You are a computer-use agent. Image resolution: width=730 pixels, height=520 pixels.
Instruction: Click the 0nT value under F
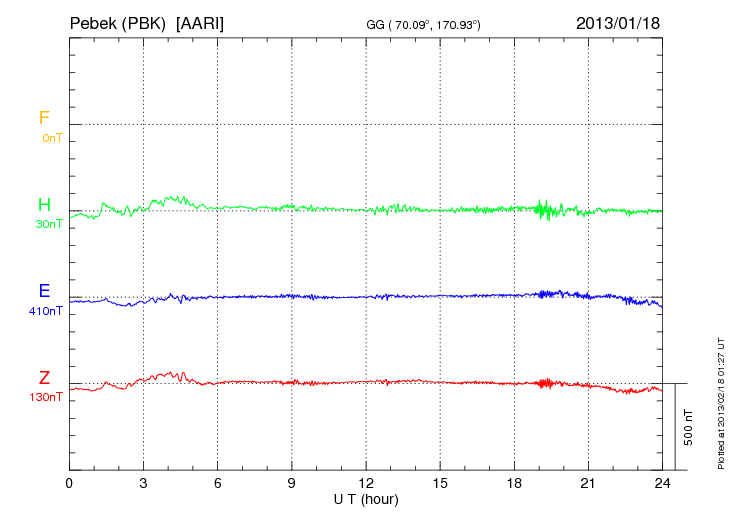coord(52,137)
